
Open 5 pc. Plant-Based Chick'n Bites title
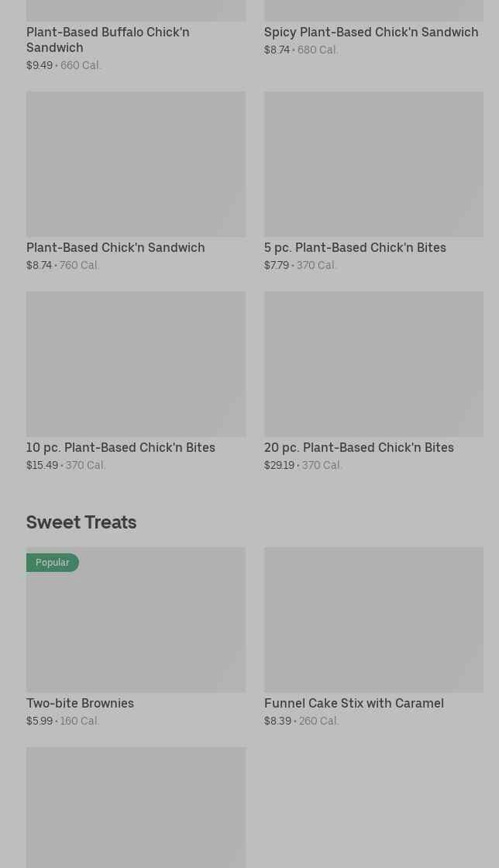355,247
